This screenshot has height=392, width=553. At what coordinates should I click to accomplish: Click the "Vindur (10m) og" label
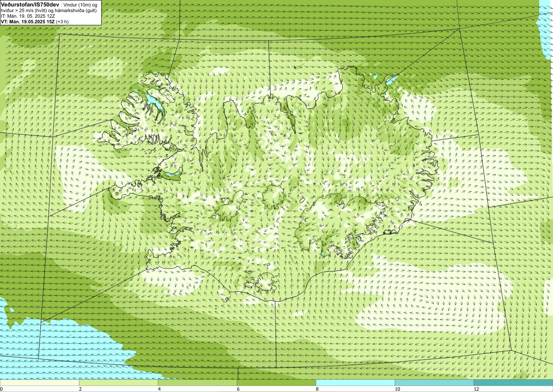pyautogui.click(x=80, y=5)
